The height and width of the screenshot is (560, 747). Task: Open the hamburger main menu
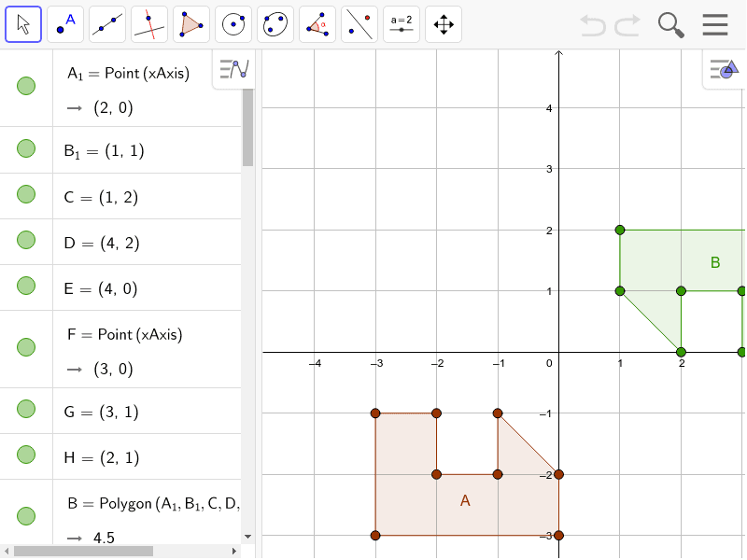[715, 25]
